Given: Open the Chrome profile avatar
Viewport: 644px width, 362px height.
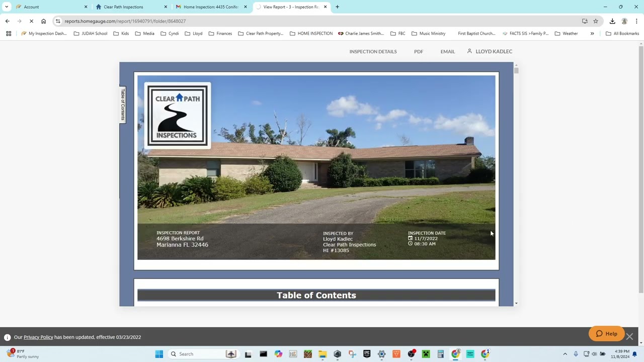Looking at the screenshot, I should 624,21.
